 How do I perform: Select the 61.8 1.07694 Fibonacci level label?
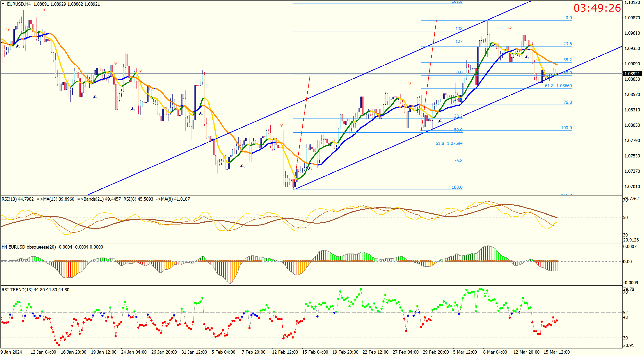point(449,144)
